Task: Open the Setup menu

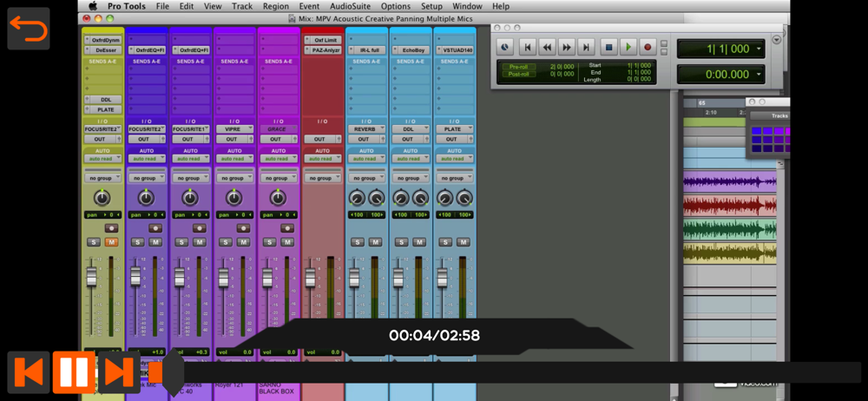Action: coord(431,6)
